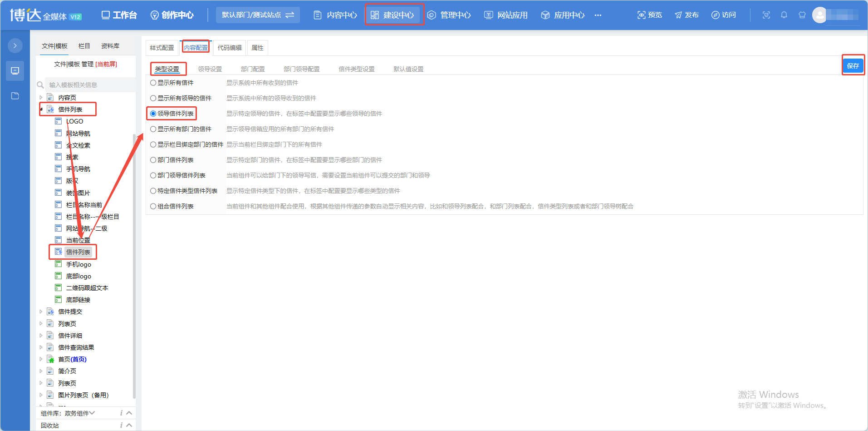
Task: Expand the left sidebar arrow button
Action: (x=15, y=45)
